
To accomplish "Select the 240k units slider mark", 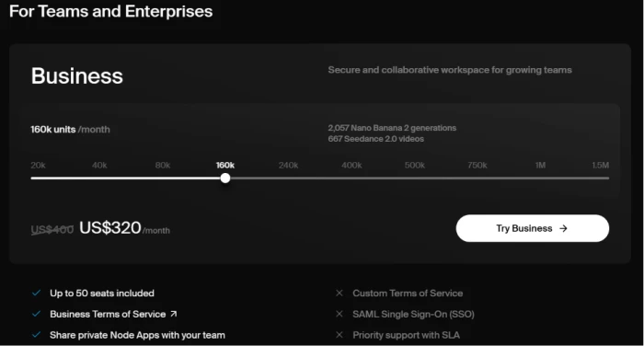I will point(288,166).
